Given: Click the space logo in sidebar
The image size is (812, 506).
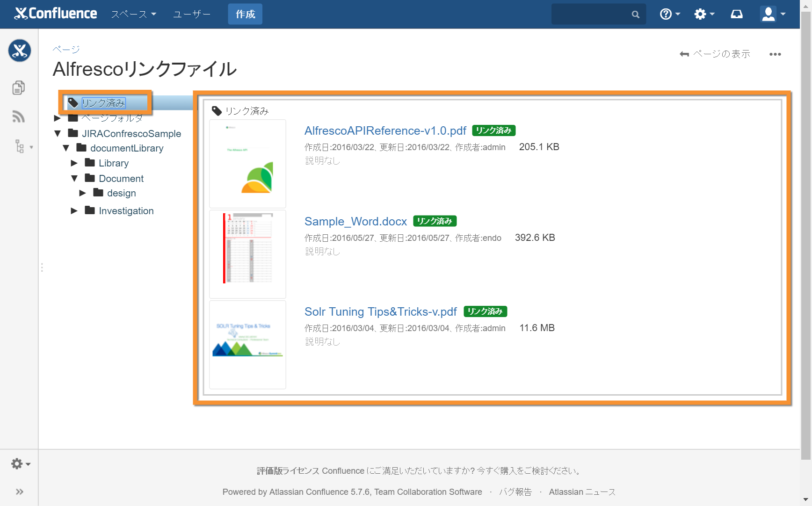Looking at the screenshot, I should [20, 51].
